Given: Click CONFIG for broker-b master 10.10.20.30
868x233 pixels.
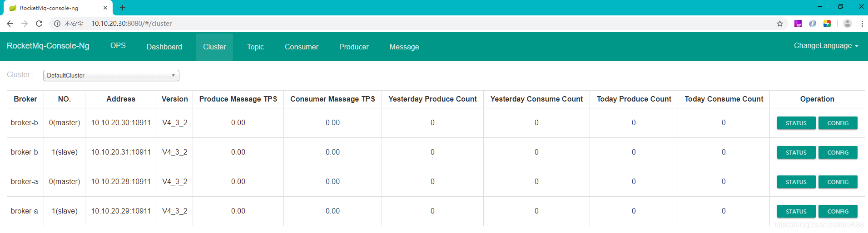Looking at the screenshot, I should pos(838,123).
